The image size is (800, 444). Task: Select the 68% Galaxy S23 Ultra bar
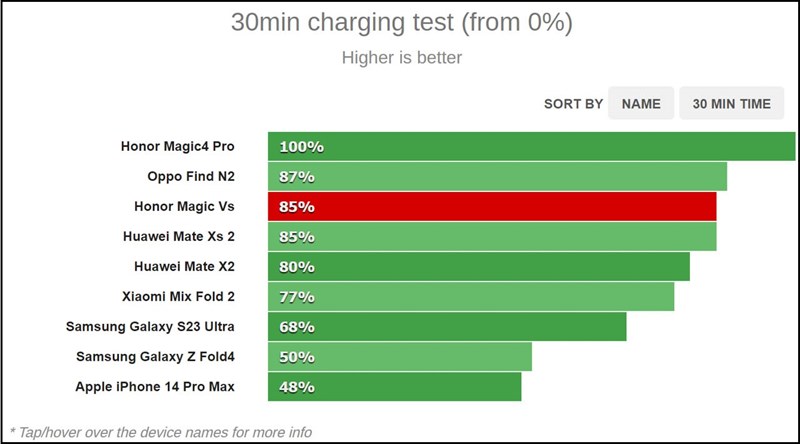[x=447, y=327]
